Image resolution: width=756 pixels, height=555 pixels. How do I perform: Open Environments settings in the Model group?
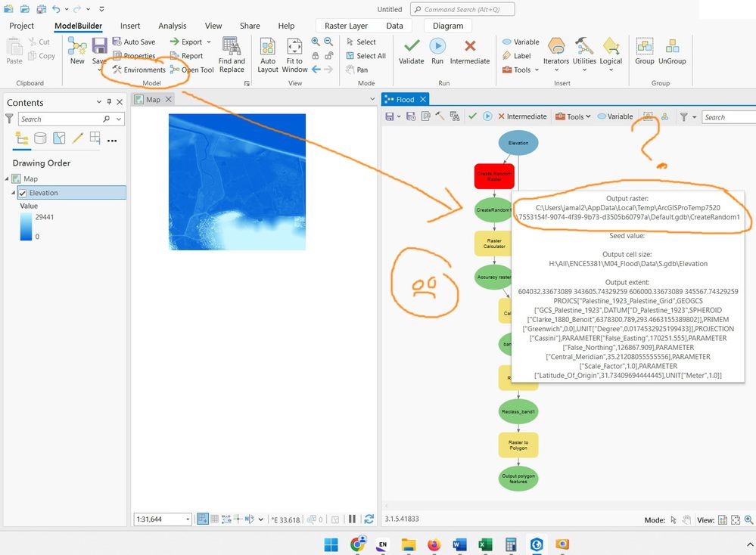click(138, 70)
